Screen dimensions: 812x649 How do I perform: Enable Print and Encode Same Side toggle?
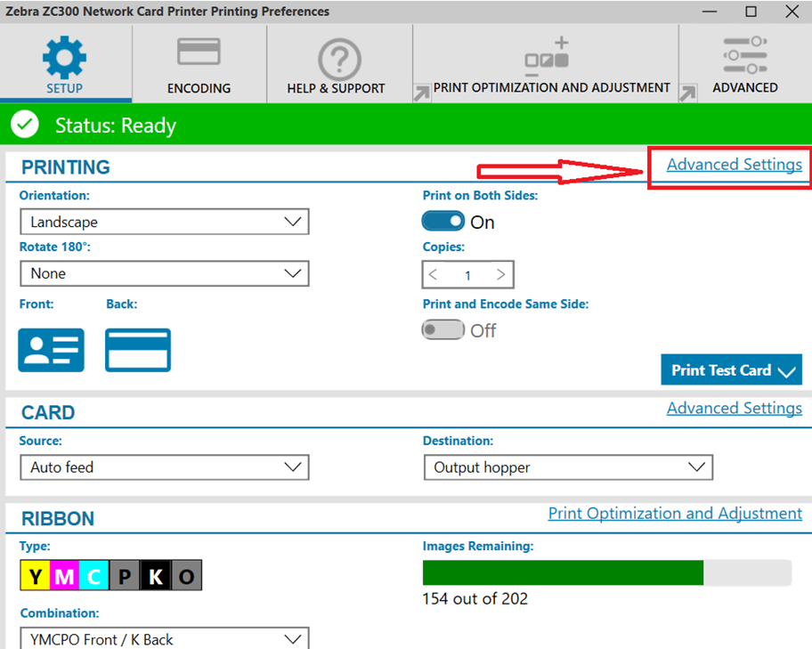[x=443, y=329]
